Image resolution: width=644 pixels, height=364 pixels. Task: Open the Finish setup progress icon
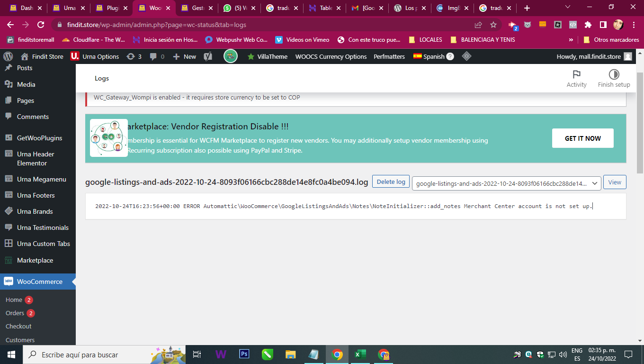[614, 78]
